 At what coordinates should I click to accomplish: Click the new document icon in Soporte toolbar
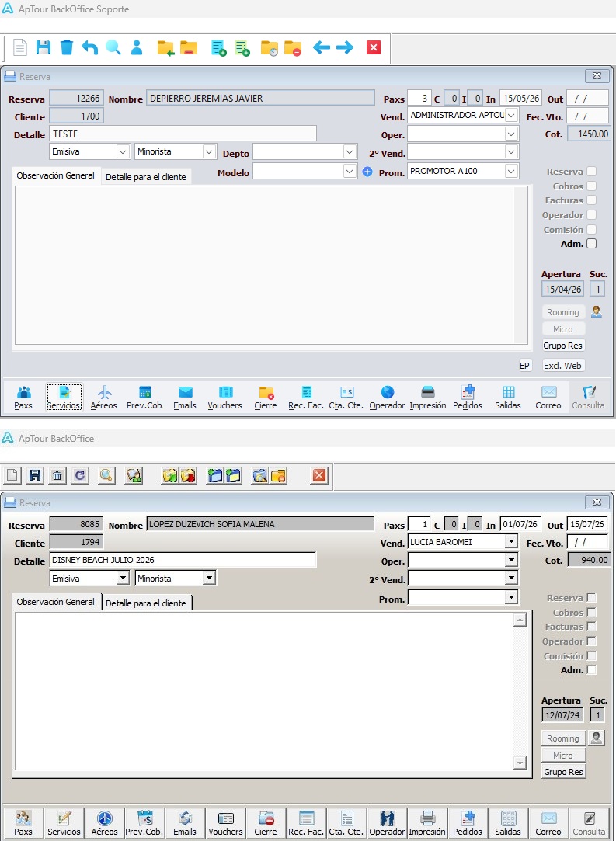(x=20, y=47)
